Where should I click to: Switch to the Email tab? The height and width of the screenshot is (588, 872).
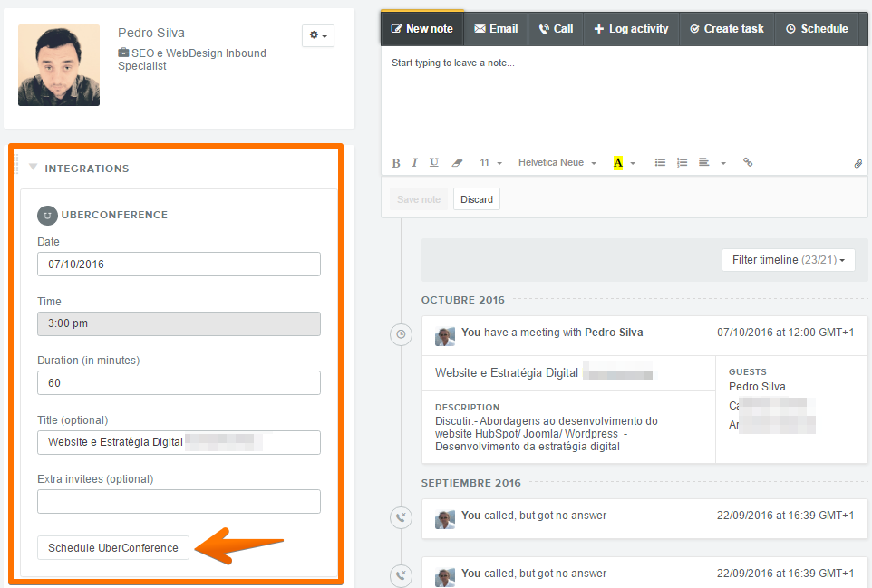(x=496, y=29)
